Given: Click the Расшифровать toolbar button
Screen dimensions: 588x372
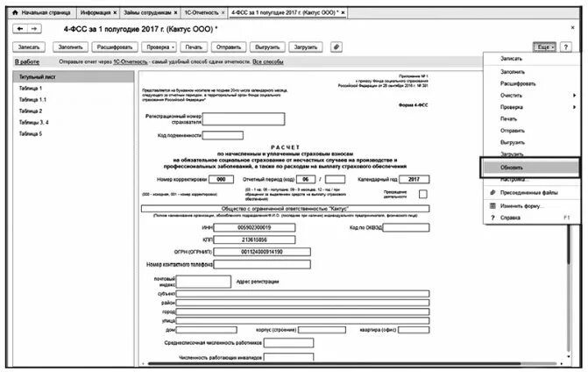Looking at the screenshot, I should tap(115, 46).
